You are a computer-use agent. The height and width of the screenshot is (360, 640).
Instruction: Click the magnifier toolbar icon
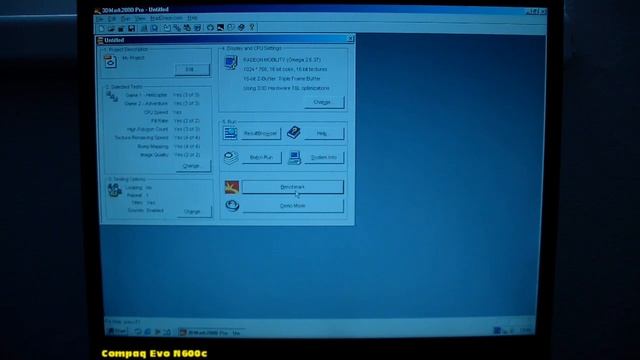(154, 28)
